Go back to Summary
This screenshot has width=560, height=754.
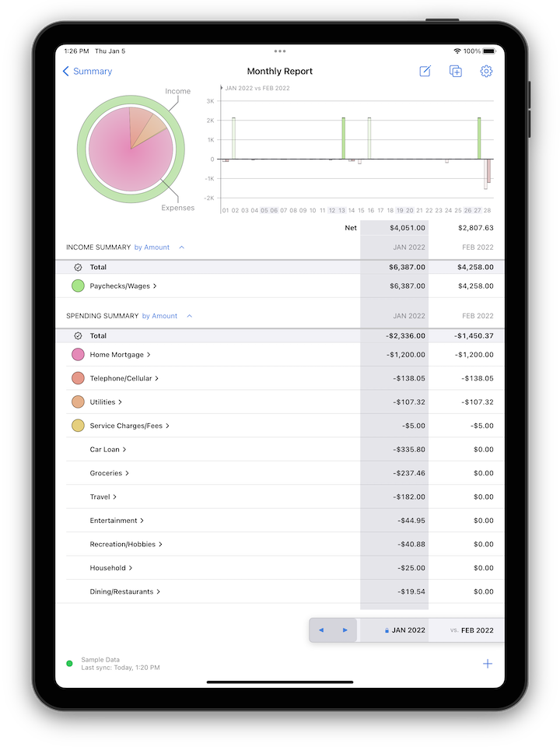[87, 71]
